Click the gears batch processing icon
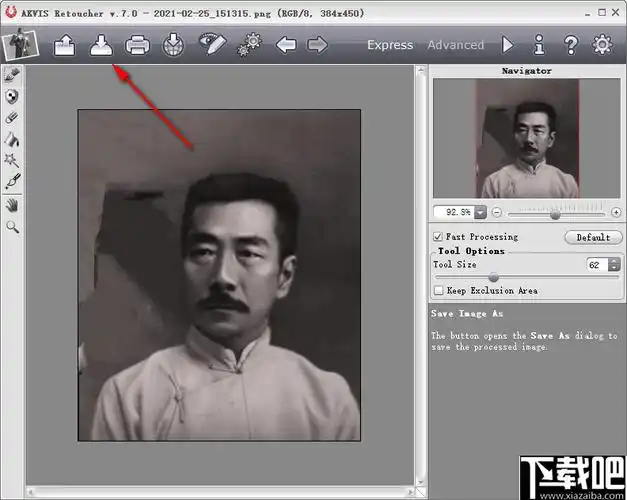Image resolution: width=627 pixels, height=500 pixels. (x=250, y=45)
